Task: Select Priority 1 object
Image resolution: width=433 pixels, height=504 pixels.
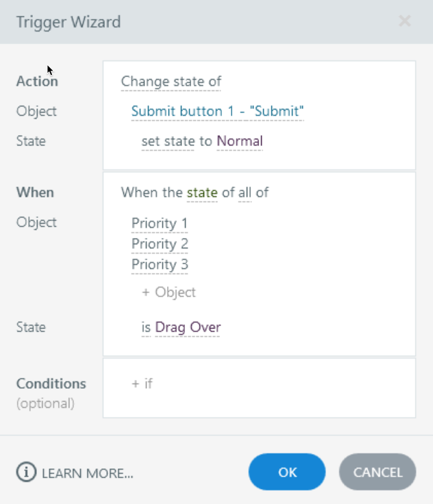Action: [x=159, y=224]
